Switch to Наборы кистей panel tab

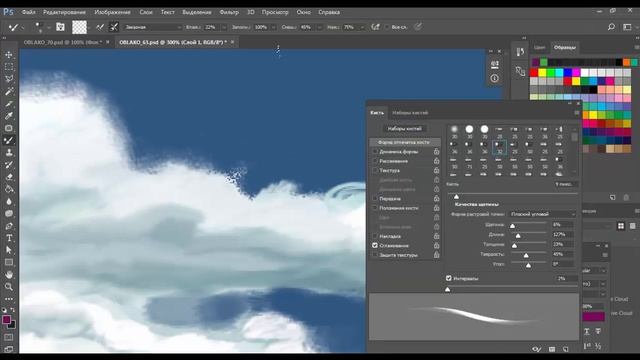[x=410, y=113]
